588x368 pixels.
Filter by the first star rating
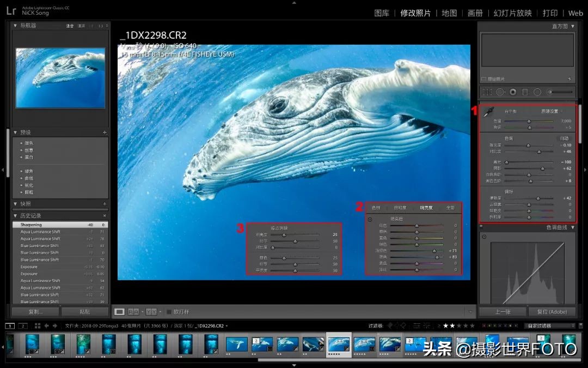point(445,325)
